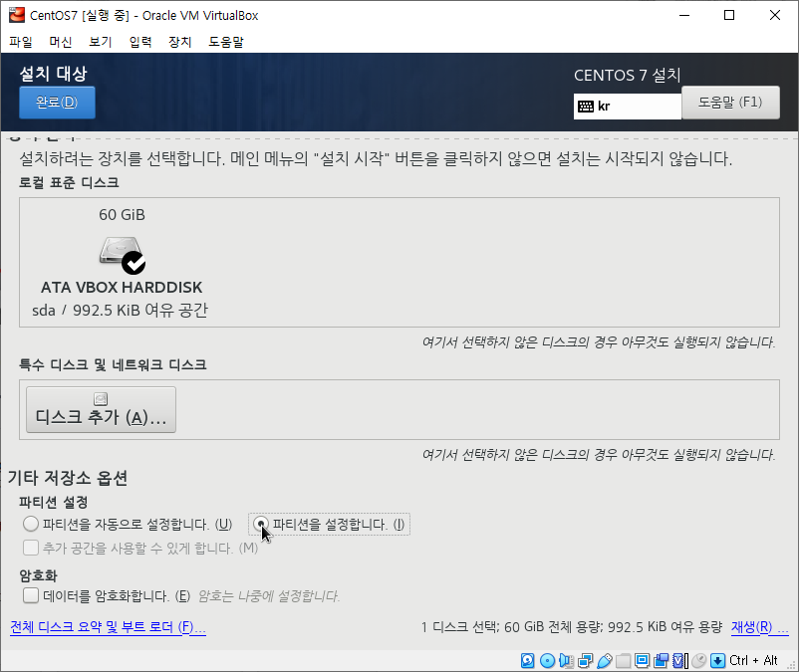Click the audio status icon

point(566,661)
